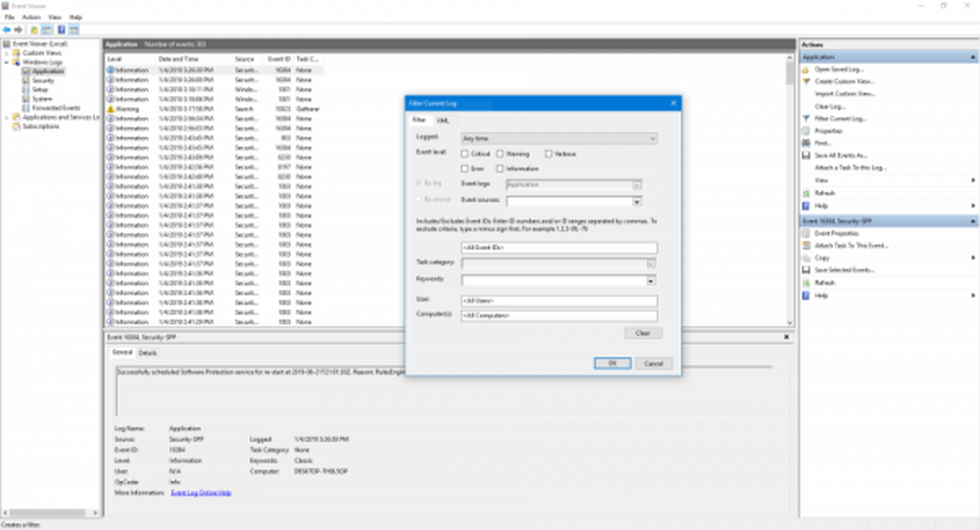Select the System log in the tree
Image resolution: width=980 pixels, height=530 pixels.
coord(42,99)
